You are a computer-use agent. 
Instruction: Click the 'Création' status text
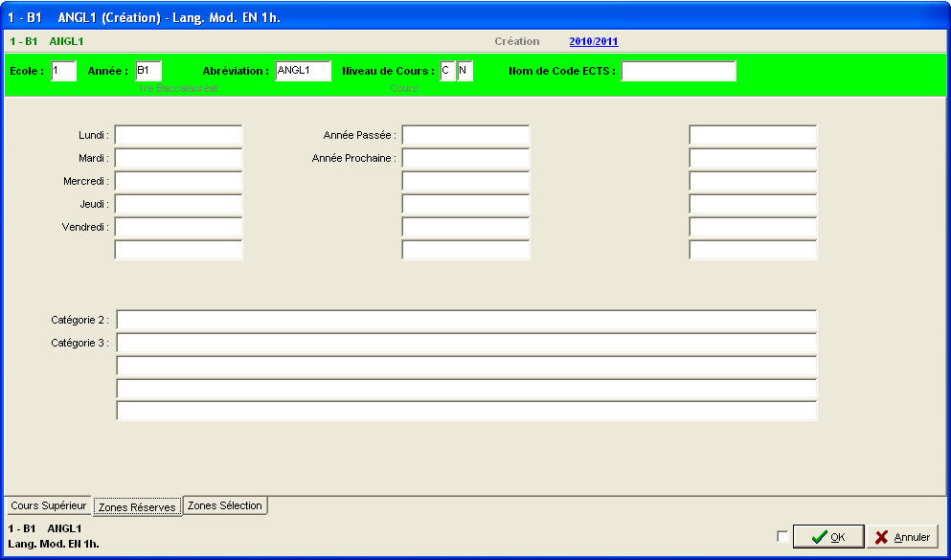(x=517, y=41)
